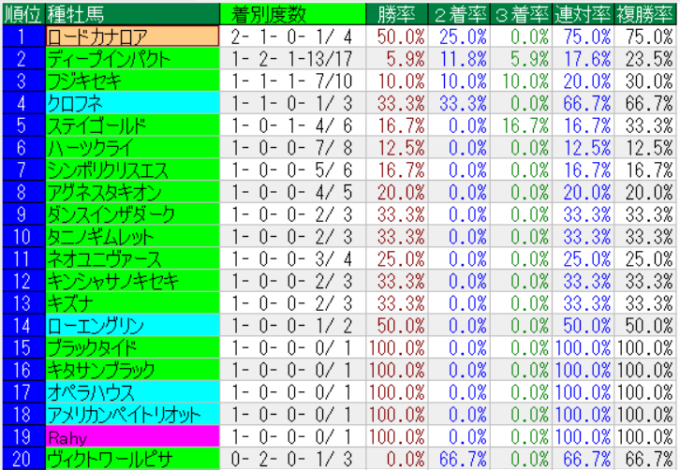680x470 pixels.
Task: Click the 2着率 column header
Action: [458, 14]
